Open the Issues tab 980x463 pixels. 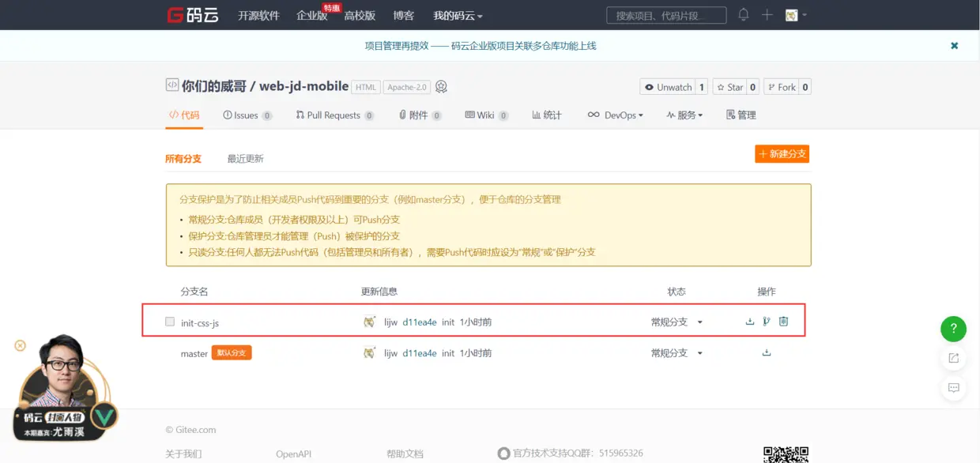247,115
